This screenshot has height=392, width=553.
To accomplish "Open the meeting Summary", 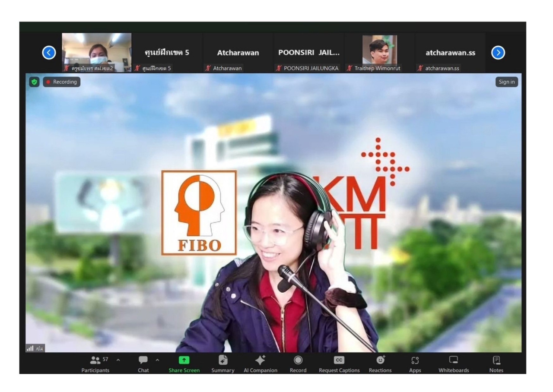I will click(223, 364).
